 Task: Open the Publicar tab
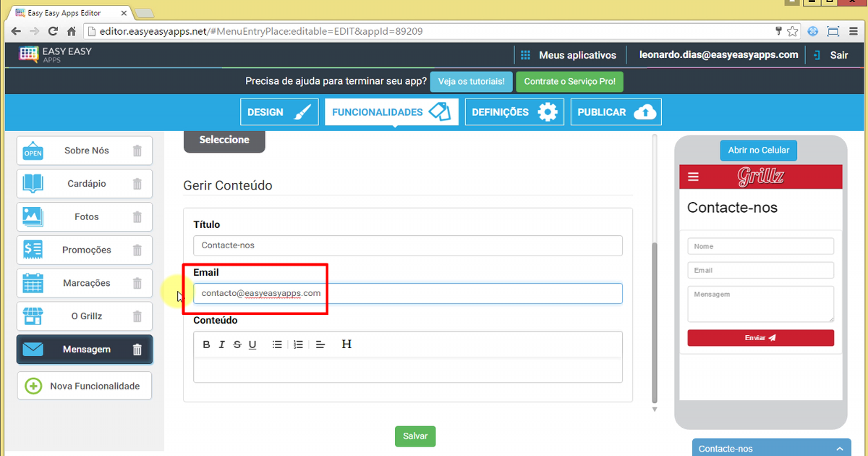[616, 112]
